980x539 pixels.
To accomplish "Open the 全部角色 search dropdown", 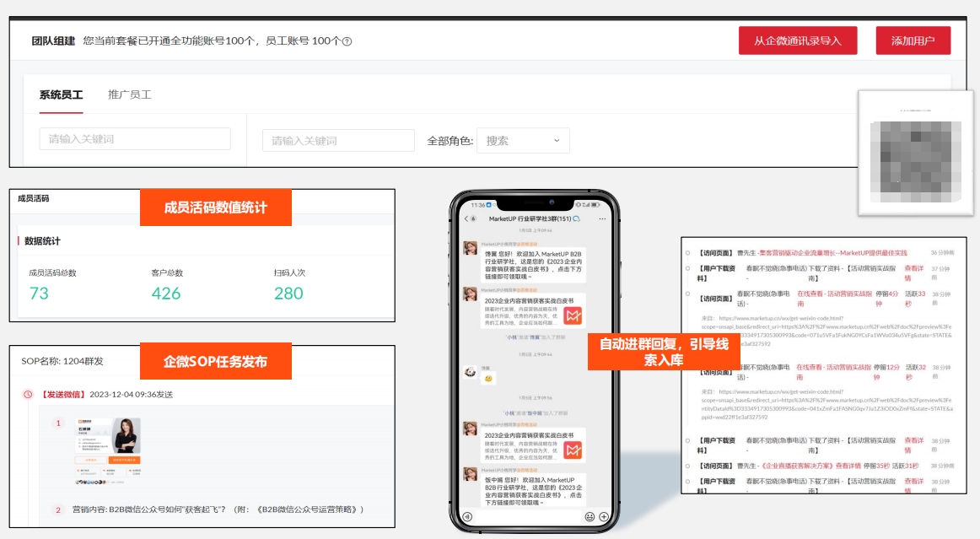I will coord(523,141).
